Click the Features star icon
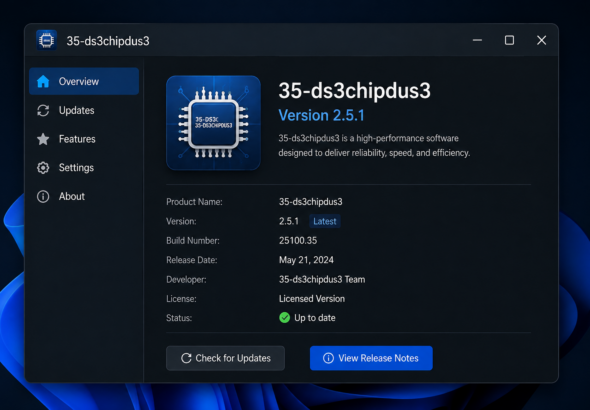 point(43,139)
